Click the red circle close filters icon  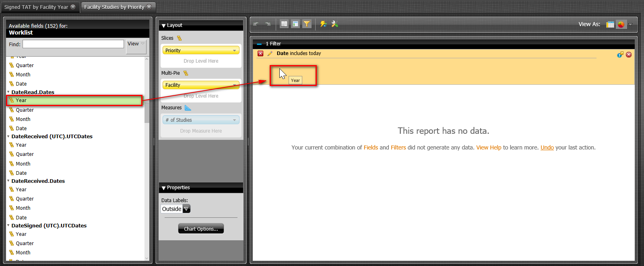[x=629, y=55]
